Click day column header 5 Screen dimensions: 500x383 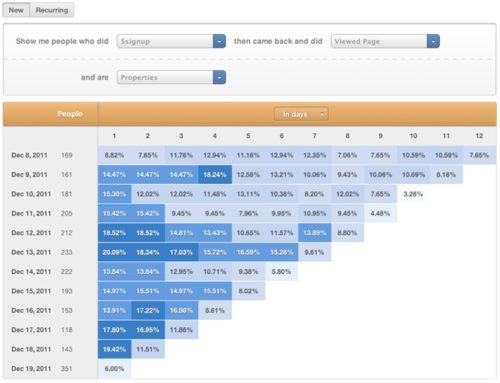(x=248, y=136)
